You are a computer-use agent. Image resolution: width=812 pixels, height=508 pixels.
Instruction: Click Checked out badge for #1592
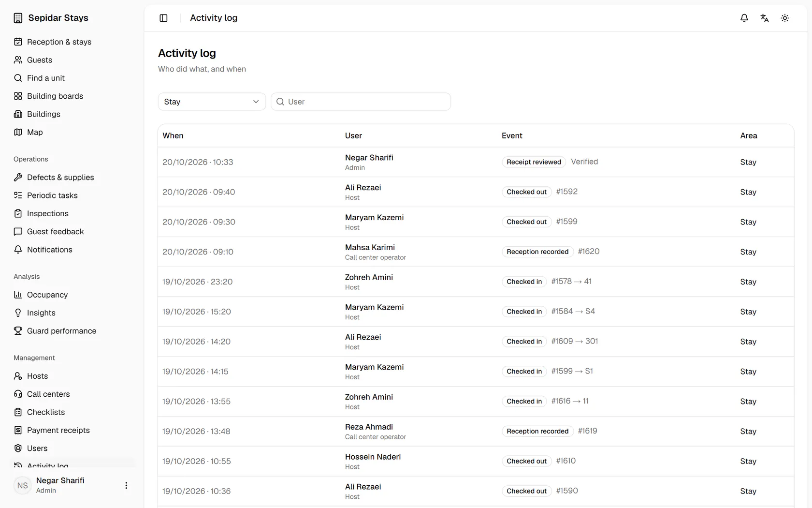[x=526, y=192]
